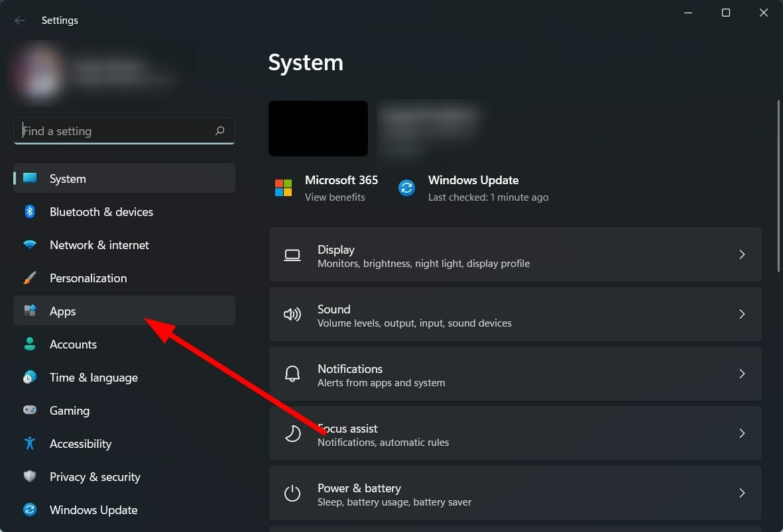Viewport: 783px width, 532px height.
Task: Expand the Display settings chevron
Action: [742, 254]
